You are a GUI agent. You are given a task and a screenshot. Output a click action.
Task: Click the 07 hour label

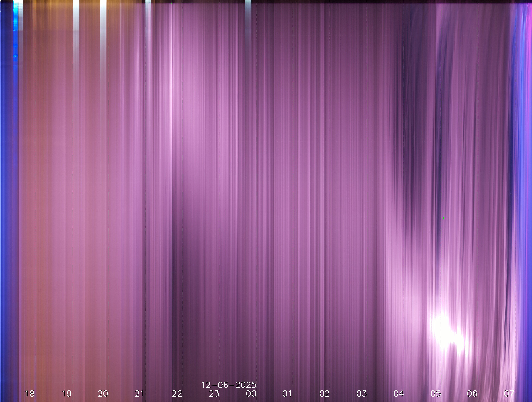coord(509,394)
